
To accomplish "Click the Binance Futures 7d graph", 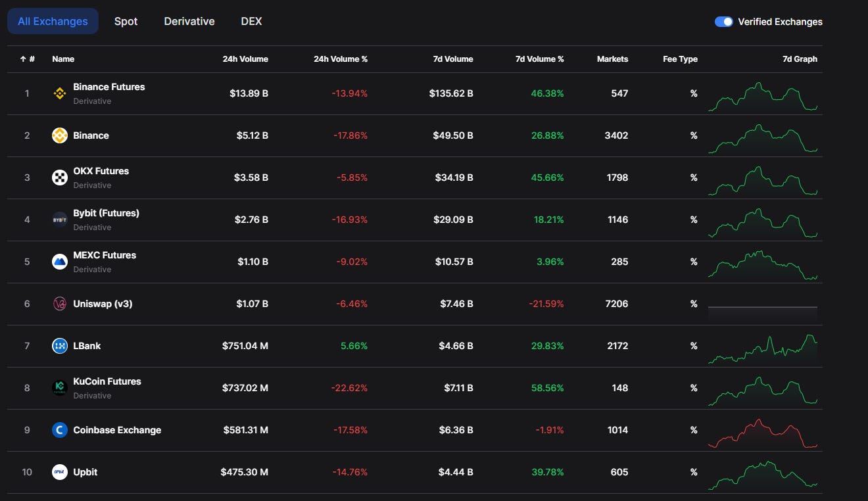I will click(x=763, y=97).
